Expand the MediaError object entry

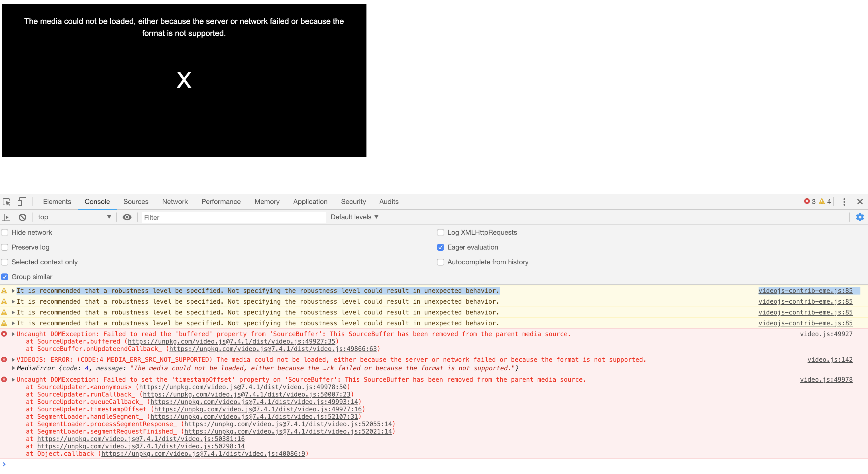(13, 368)
